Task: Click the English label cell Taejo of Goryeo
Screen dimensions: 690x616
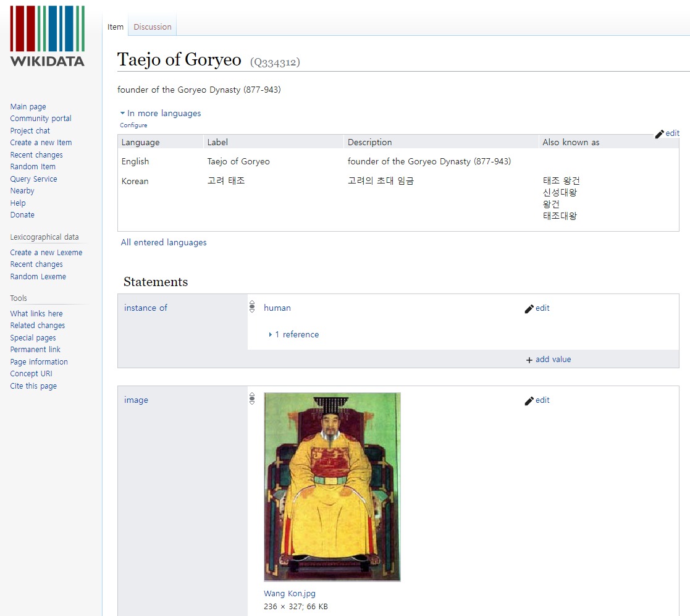Action: click(x=238, y=161)
